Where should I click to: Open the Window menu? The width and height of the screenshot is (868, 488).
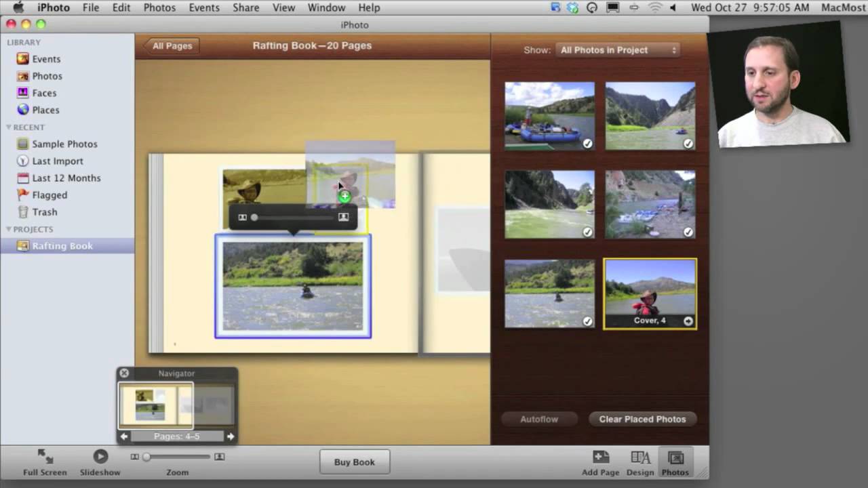(326, 7)
